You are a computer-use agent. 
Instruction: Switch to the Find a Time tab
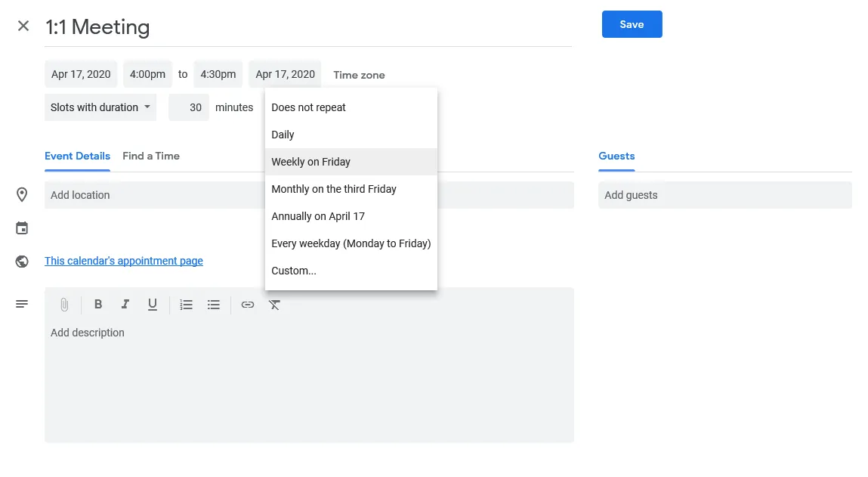point(151,156)
